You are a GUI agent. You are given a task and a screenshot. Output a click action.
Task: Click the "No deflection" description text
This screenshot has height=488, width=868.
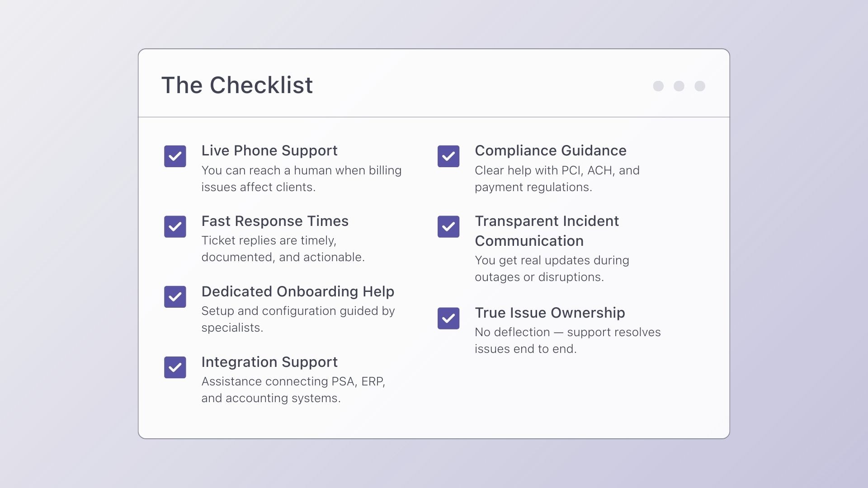coord(567,340)
